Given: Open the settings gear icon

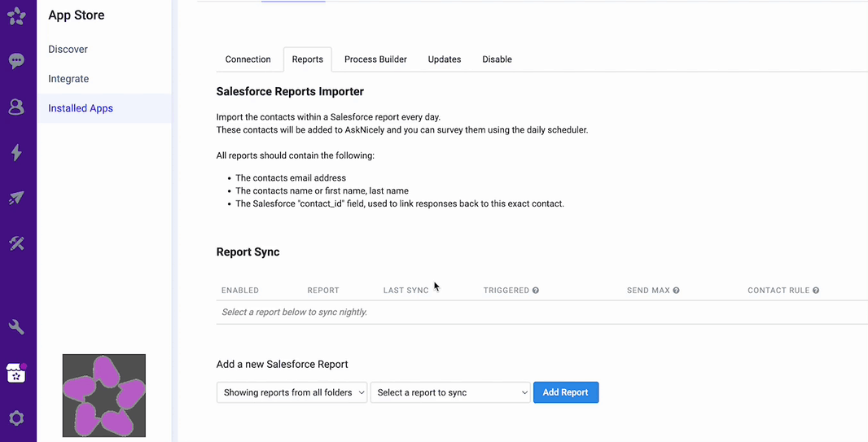Looking at the screenshot, I should [16, 418].
